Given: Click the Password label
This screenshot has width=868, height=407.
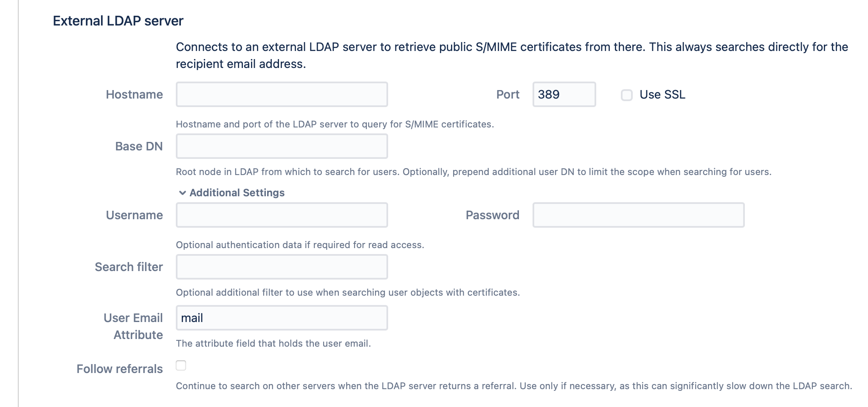Looking at the screenshot, I should point(492,215).
